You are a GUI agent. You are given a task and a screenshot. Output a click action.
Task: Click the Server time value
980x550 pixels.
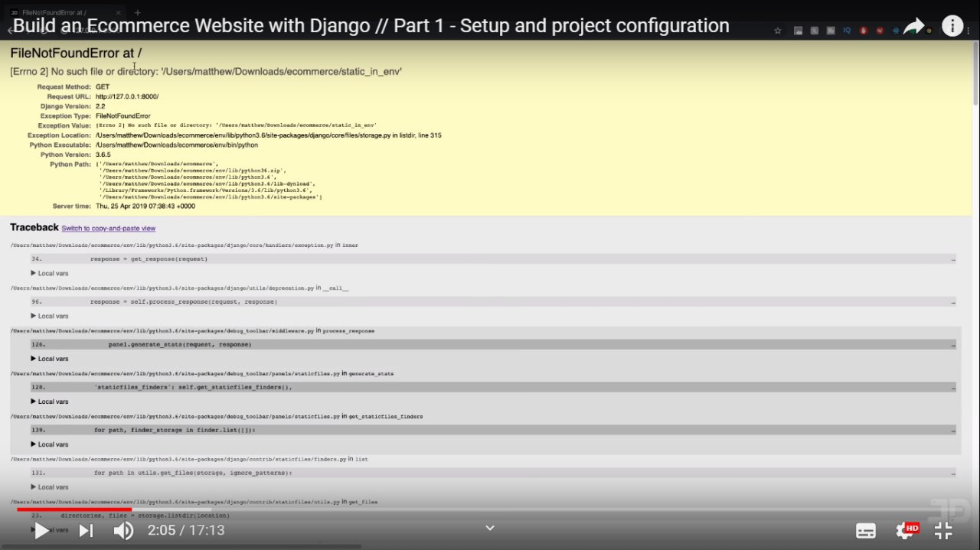coord(145,206)
